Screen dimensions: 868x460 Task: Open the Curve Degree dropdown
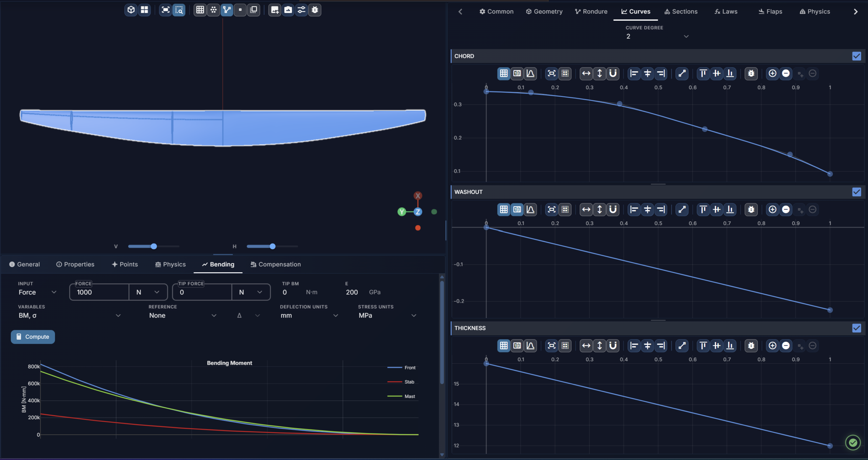click(657, 36)
